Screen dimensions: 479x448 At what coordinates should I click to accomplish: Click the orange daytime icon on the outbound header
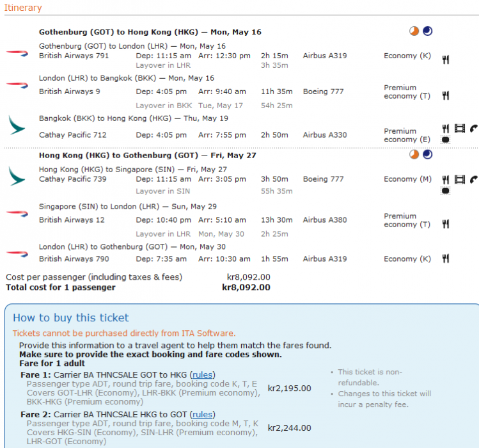pos(414,31)
